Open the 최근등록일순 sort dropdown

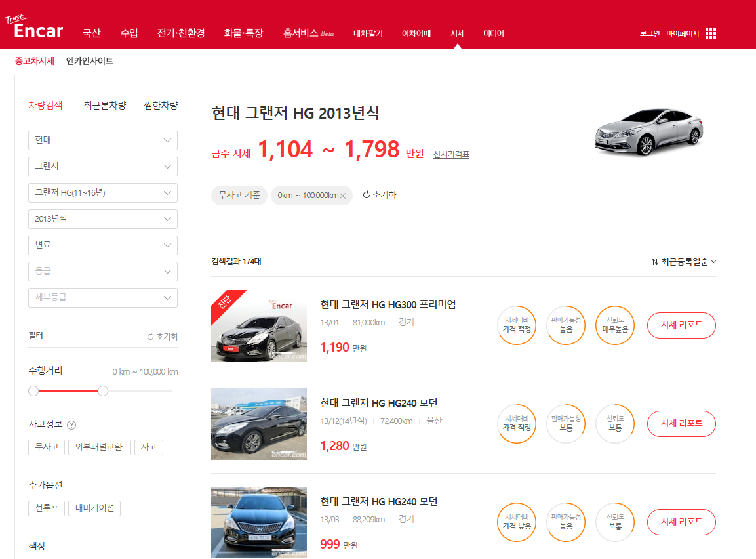pyautogui.click(x=684, y=262)
